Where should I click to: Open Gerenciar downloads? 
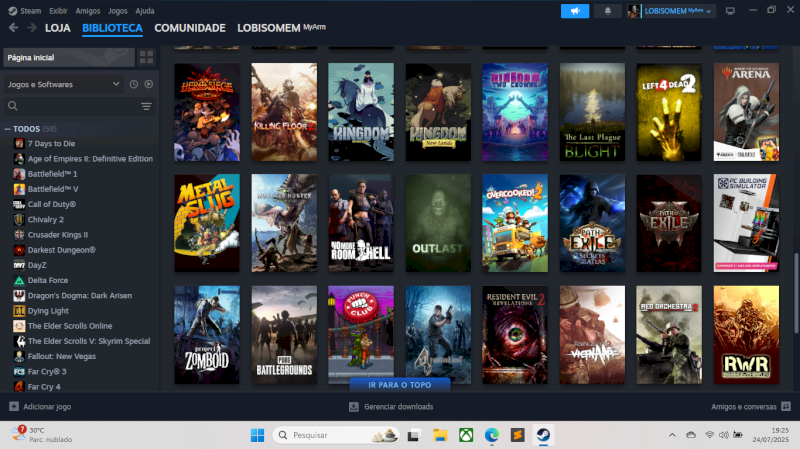(391, 407)
